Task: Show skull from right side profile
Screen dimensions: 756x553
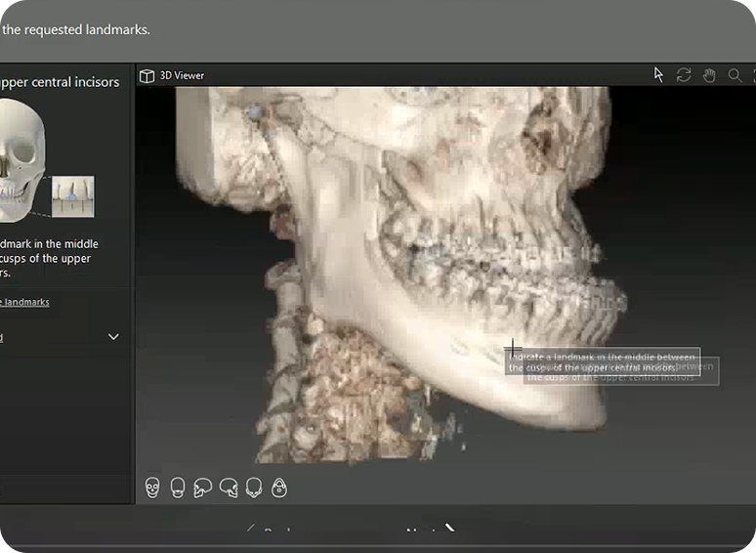Action: point(229,487)
